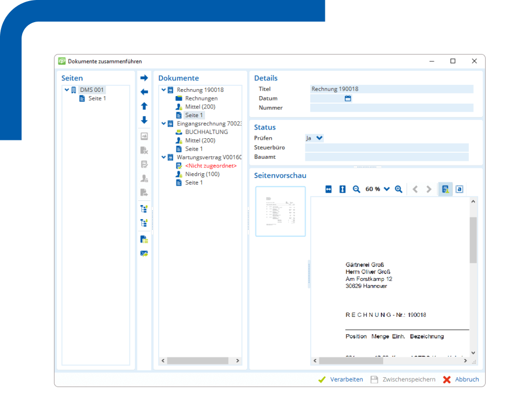This screenshot has height=420, width=518.
Task: Select the BUCHHALTUNG folder entry
Action: tap(206, 132)
